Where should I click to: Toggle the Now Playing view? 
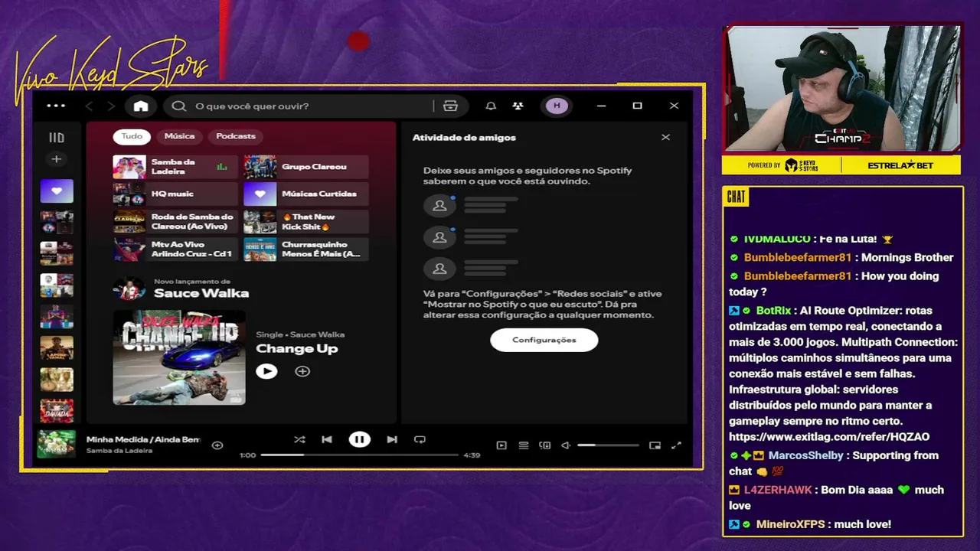coord(501,445)
